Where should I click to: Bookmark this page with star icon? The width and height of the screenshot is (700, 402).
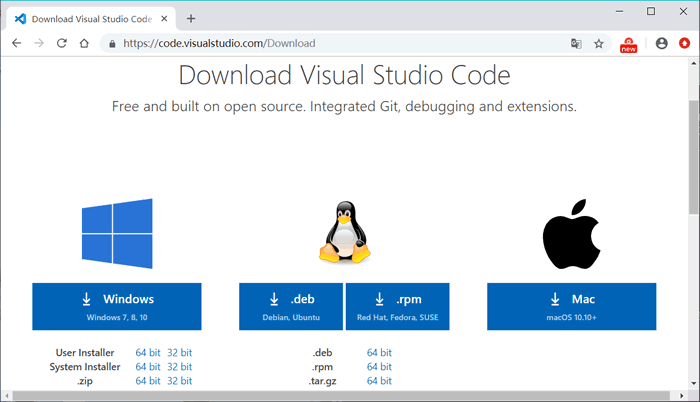599,43
